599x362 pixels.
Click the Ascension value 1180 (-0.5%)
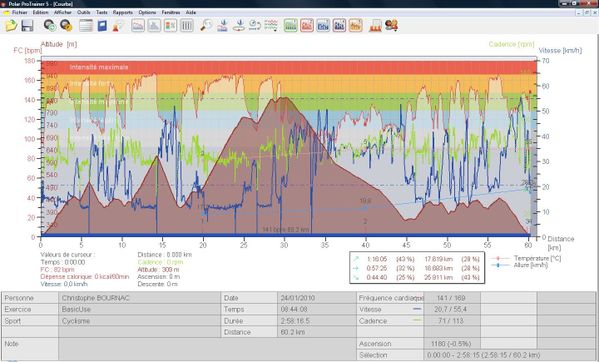(x=451, y=344)
